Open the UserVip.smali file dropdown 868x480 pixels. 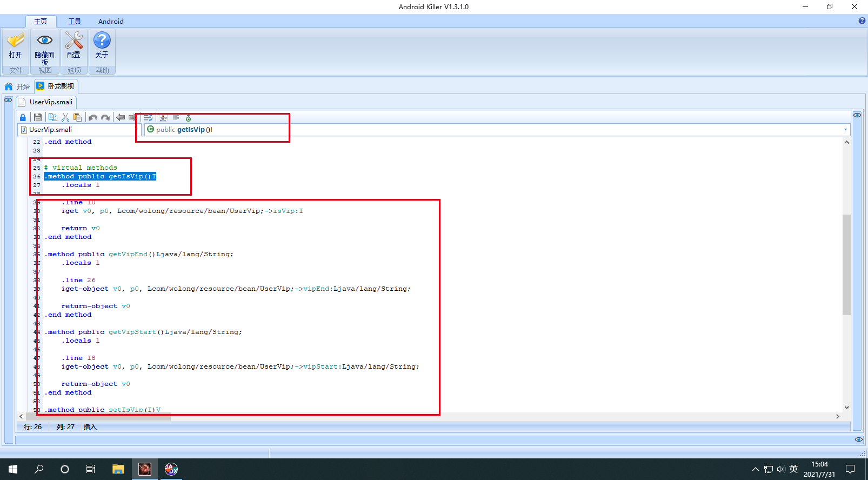coord(79,130)
